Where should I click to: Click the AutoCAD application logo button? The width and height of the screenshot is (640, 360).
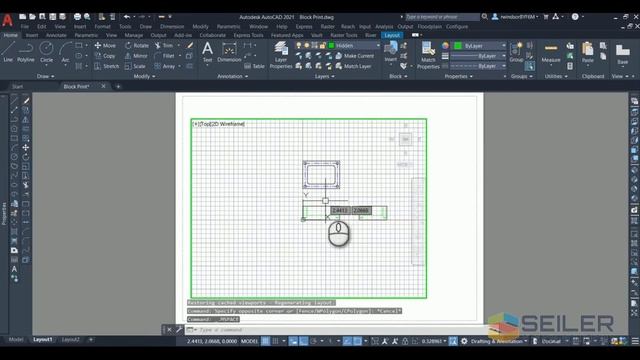pyautogui.click(x=7, y=20)
